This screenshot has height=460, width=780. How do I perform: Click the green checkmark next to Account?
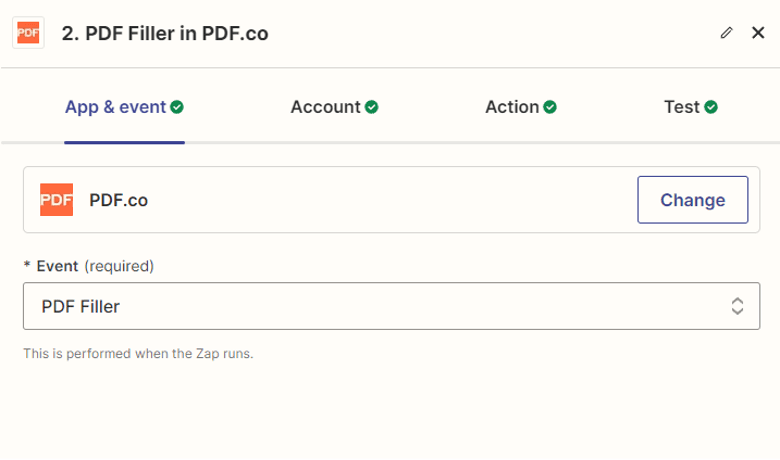(371, 107)
